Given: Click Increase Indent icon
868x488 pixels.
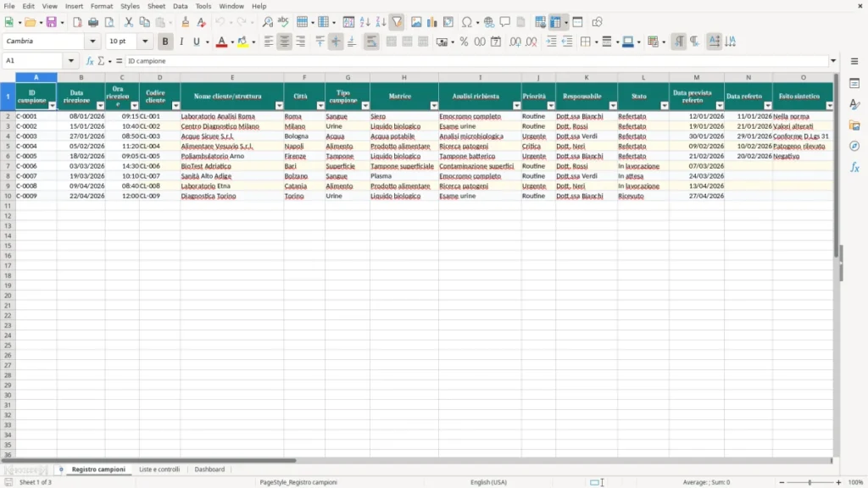Looking at the screenshot, I should click(x=551, y=42).
